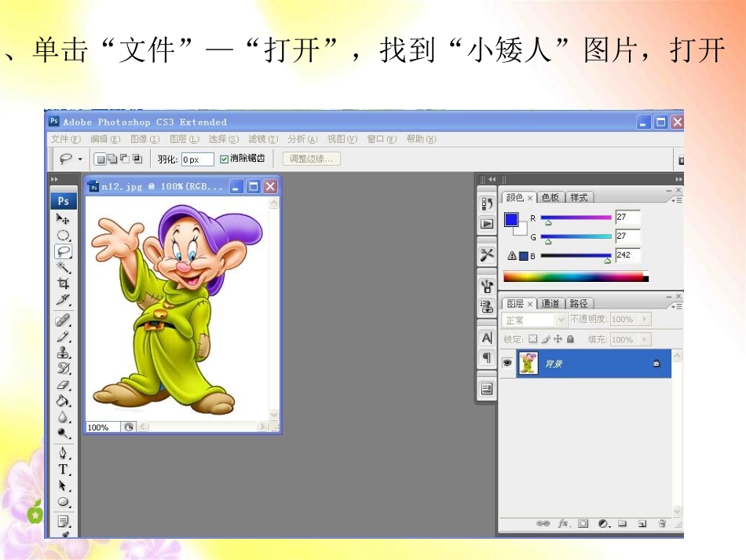Select the Lasso tool in toolbox
This screenshot has height=560, width=746.
click(63, 251)
